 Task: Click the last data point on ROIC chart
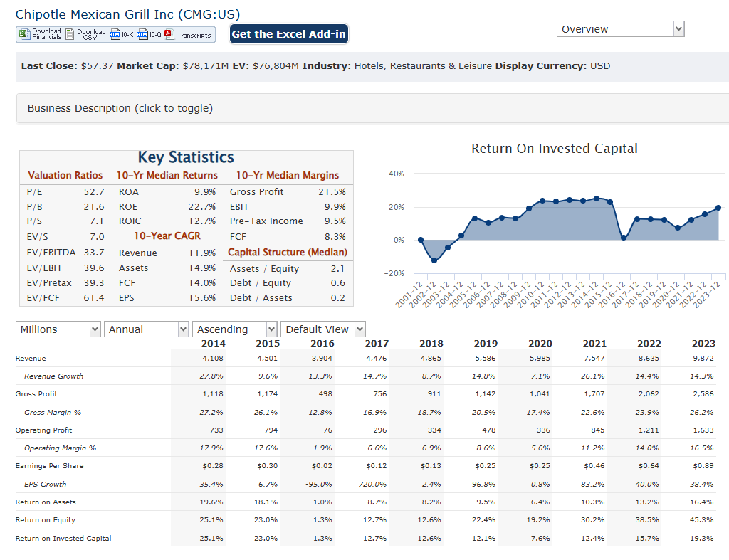718,208
